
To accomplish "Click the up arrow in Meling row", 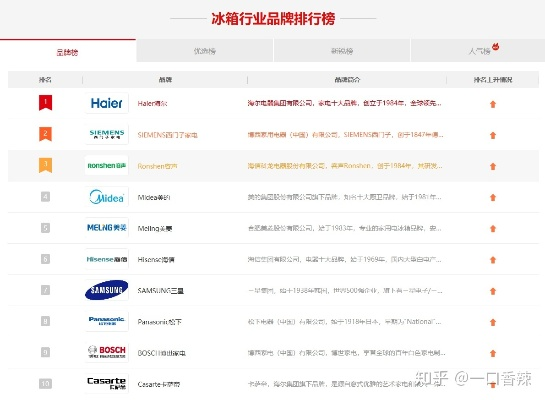I will (493, 229).
